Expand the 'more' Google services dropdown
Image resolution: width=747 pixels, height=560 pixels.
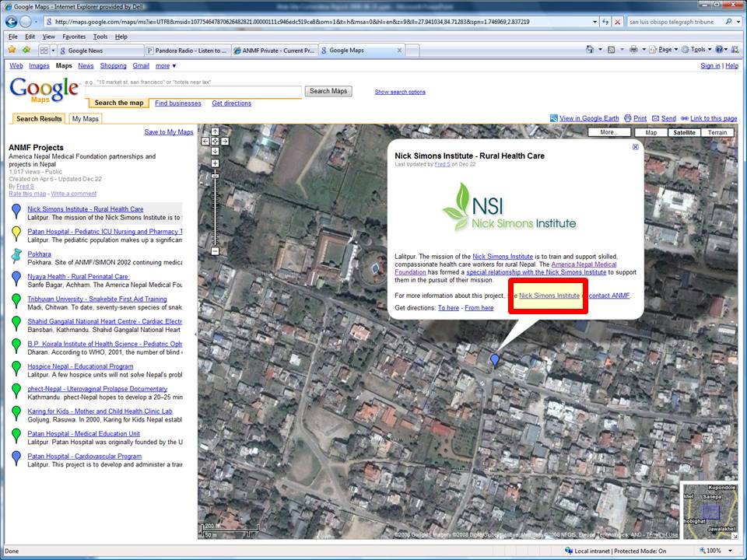pos(166,66)
